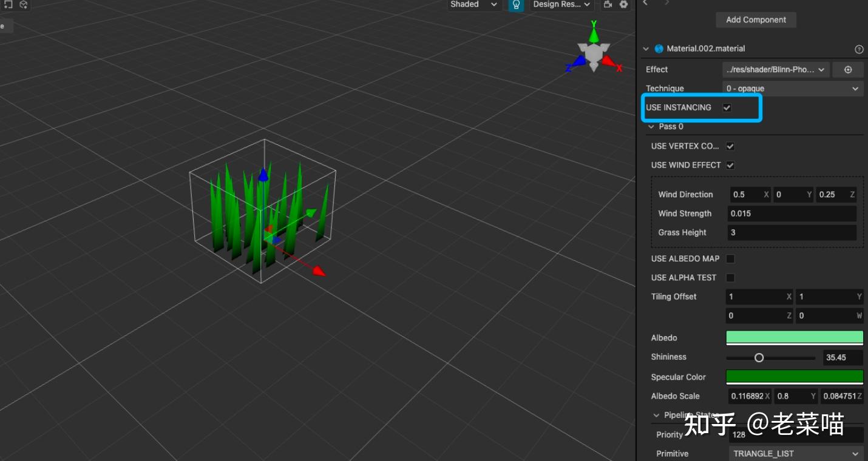
Task: Click the scene camera icon in viewport toolbar
Action: (x=607, y=4)
